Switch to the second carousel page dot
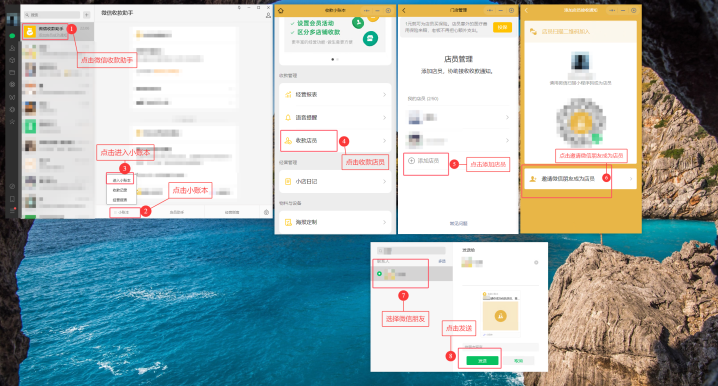The image size is (718, 386). pyautogui.click(x=337, y=60)
